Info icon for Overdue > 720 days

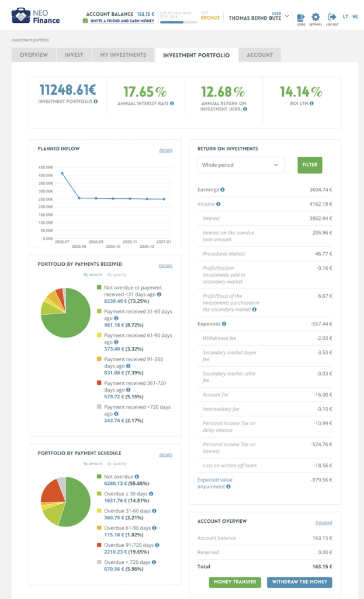(154, 562)
